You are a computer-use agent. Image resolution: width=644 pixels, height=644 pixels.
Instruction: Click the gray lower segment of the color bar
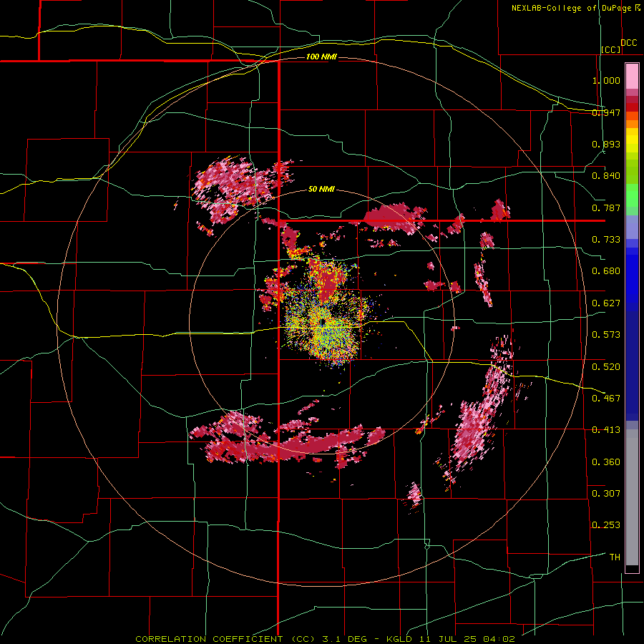(x=632, y=497)
